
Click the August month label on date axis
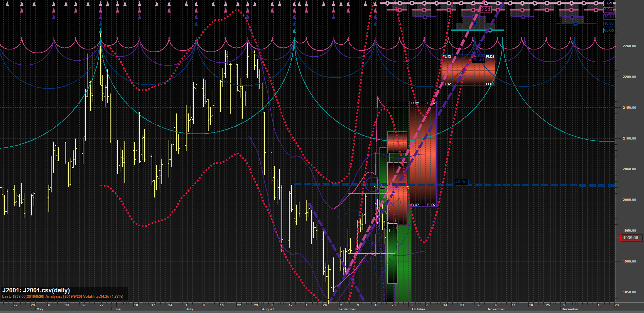(x=268, y=309)
